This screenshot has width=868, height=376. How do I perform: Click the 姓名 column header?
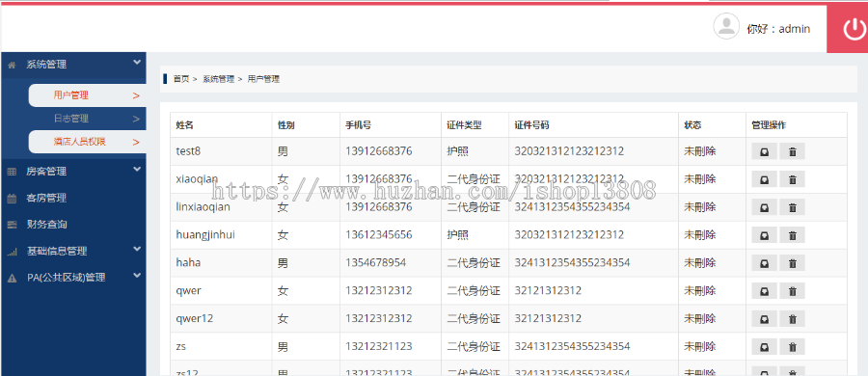[x=185, y=125]
